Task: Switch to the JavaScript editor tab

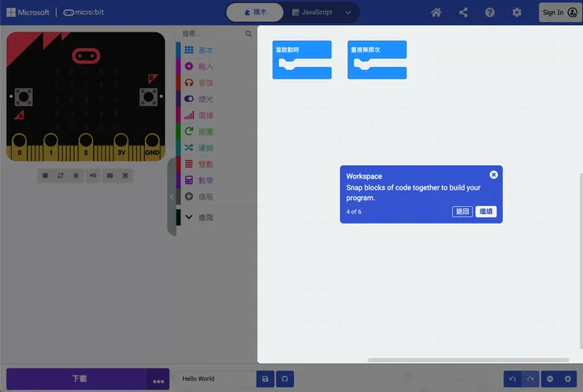Action: click(312, 13)
